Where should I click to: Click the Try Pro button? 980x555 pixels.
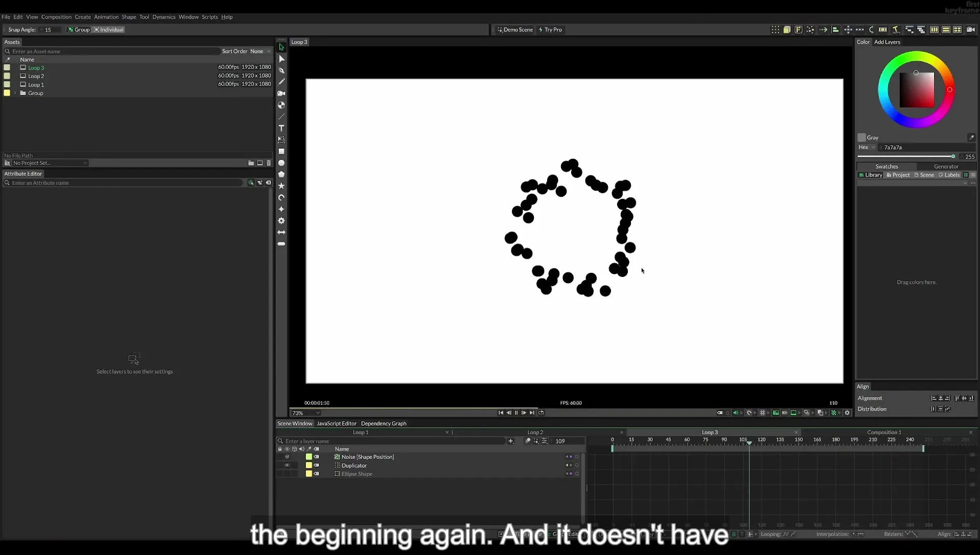550,30
